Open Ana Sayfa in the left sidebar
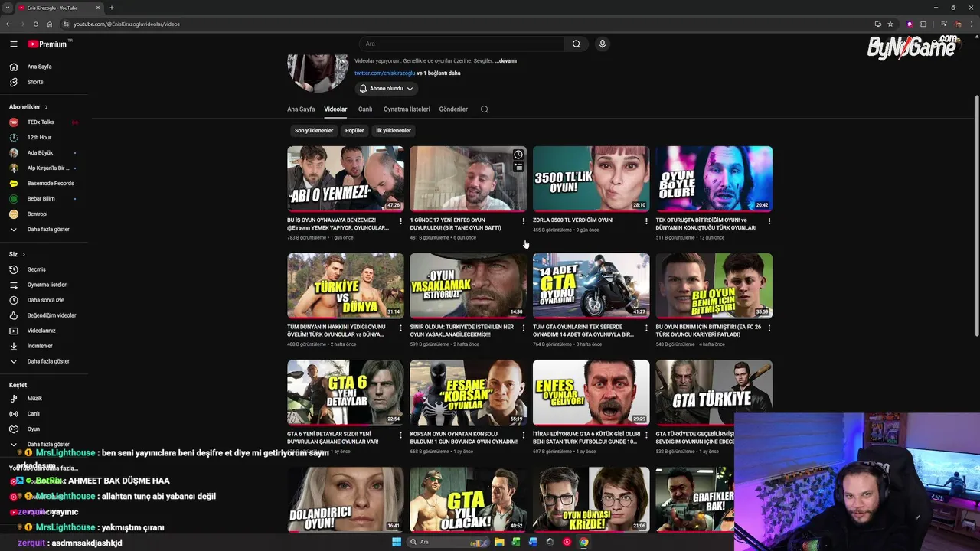The width and height of the screenshot is (980, 551). click(x=44, y=67)
